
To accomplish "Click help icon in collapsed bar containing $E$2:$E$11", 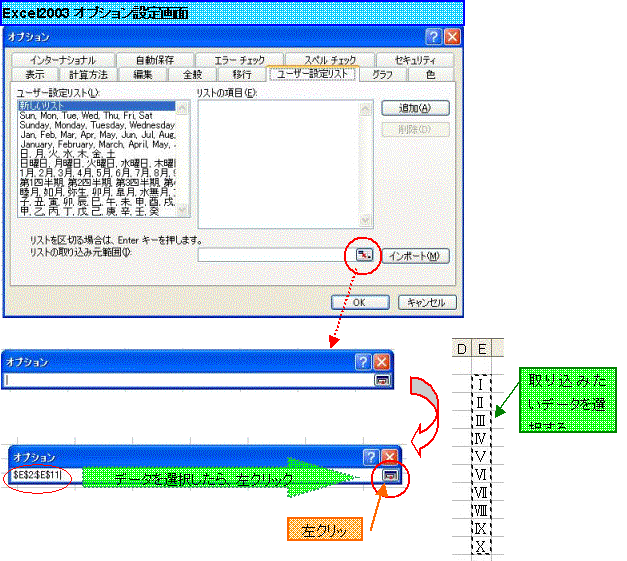I will coord(371,457).
